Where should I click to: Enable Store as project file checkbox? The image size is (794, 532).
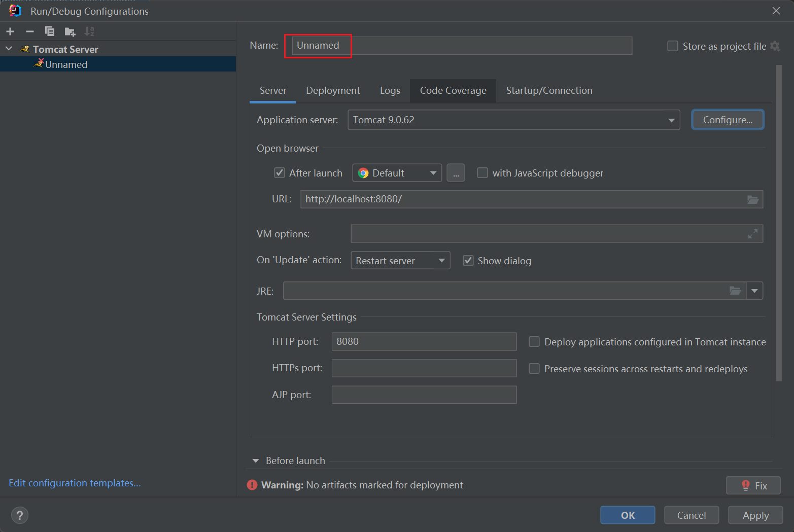[x=673, y=46]
